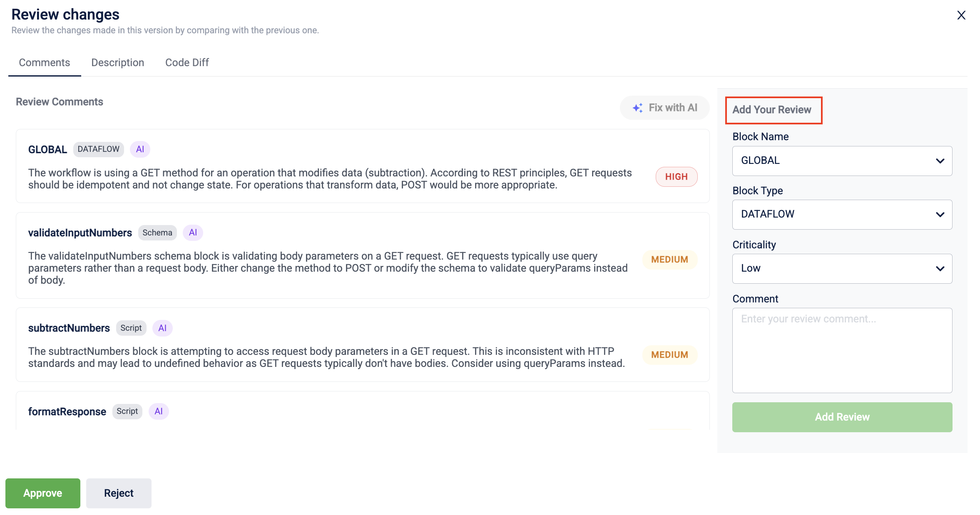Switch to the Code Diff tab
This screenshot has width=980, height=515.
coord(187,62)
